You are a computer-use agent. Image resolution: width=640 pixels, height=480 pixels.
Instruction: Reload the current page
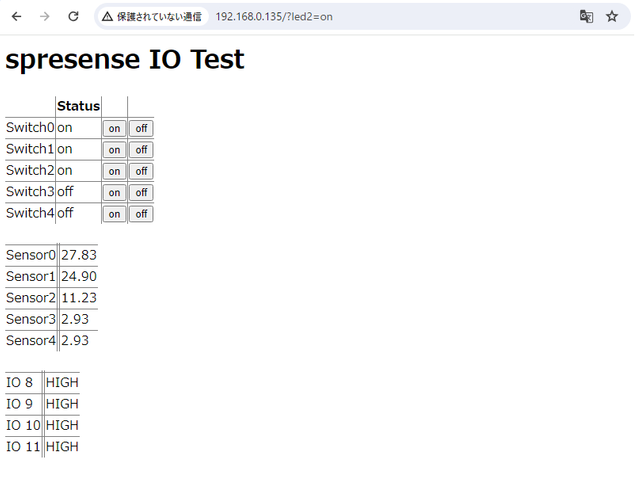pyautogui.click(x=73, y=17)
